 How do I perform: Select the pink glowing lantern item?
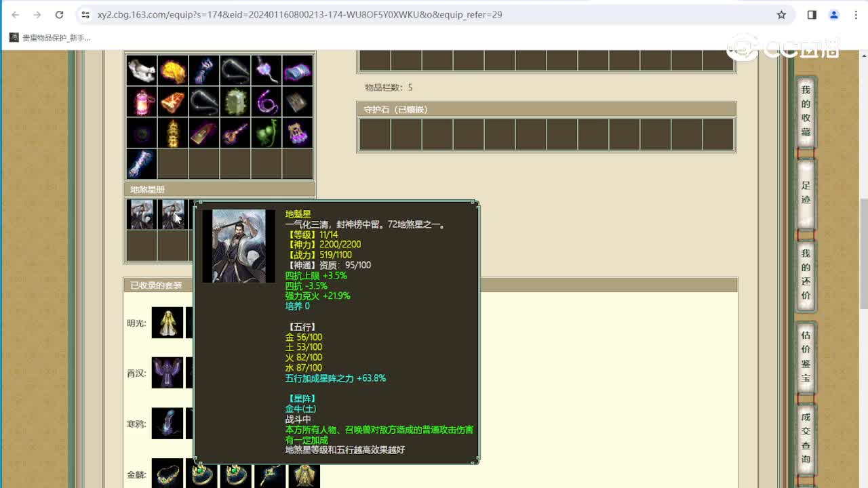pyautogui.click(x=142, y=101)
